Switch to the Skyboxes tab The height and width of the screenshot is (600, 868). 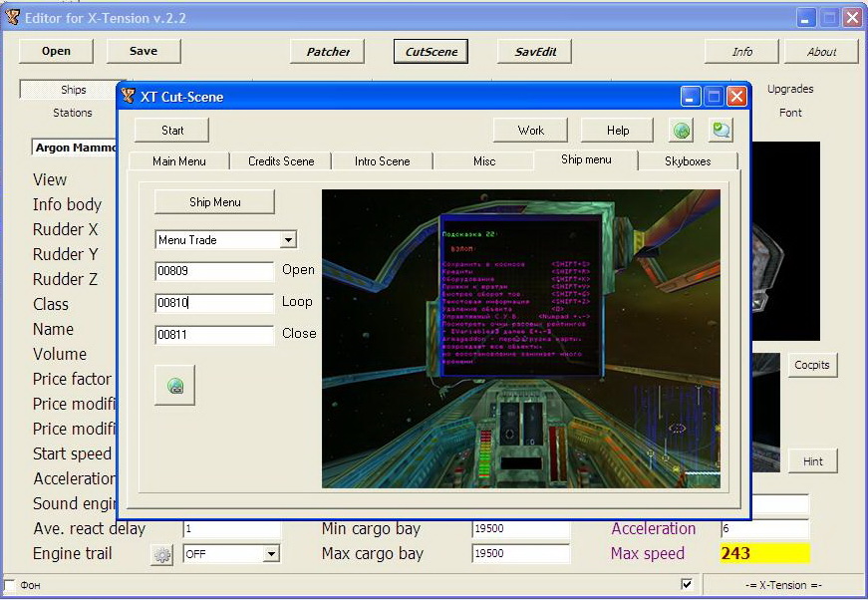688,160
